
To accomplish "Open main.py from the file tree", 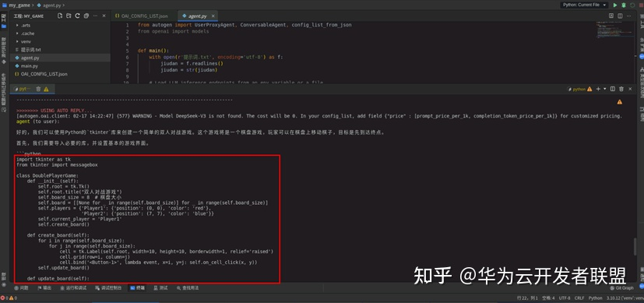I will point(59,65).
